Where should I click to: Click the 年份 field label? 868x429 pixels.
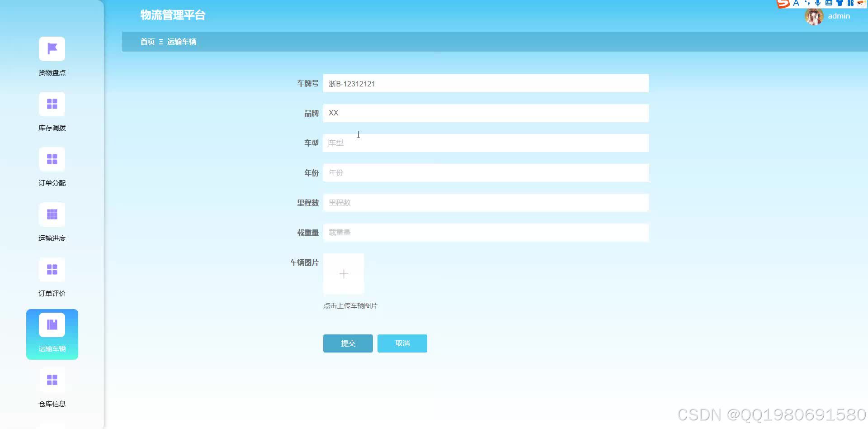coord(311,173)
